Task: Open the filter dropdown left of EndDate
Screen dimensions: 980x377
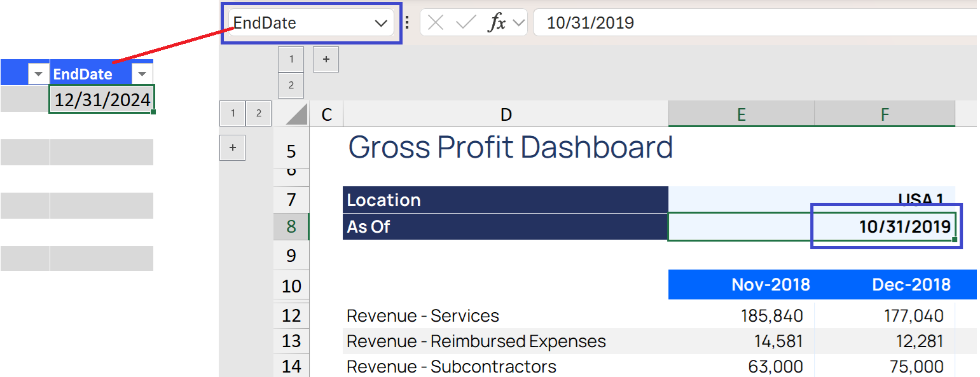Action: pos(38,74)
